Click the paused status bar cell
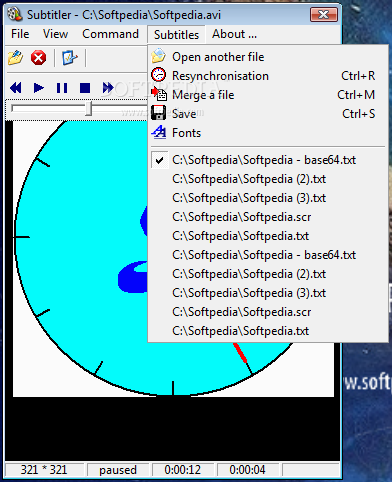Image resolution: width=392 pixels, height=482 pixels. 118,470
